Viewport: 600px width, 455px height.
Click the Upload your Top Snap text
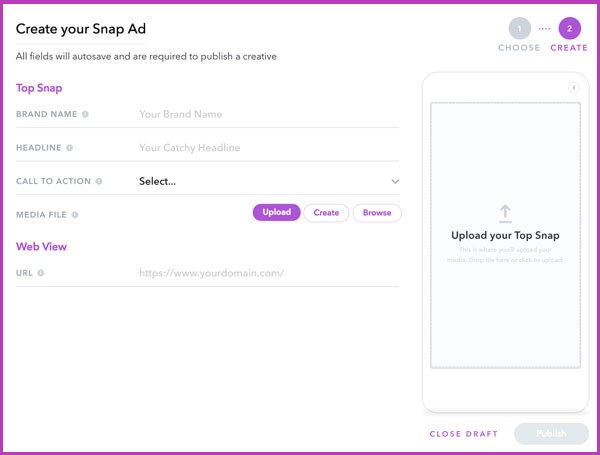(x=505, y=236)
